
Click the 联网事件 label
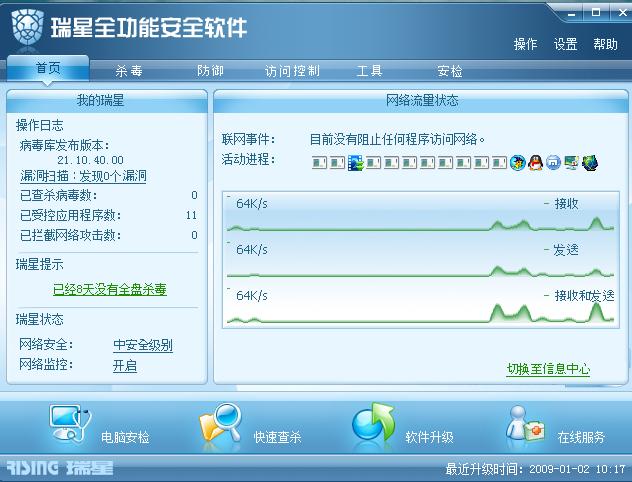[248, 139]
